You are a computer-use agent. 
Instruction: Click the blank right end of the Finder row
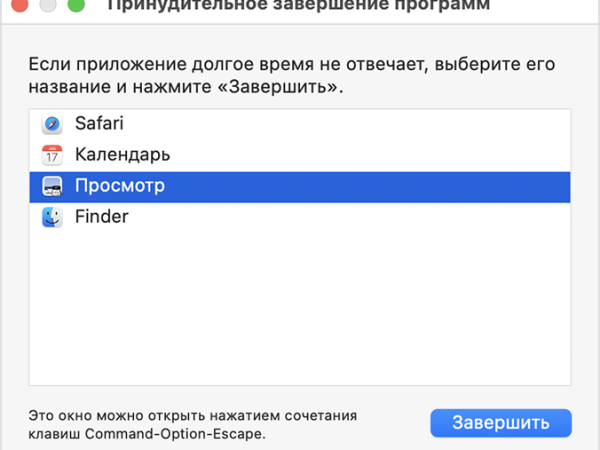(450, 216)
